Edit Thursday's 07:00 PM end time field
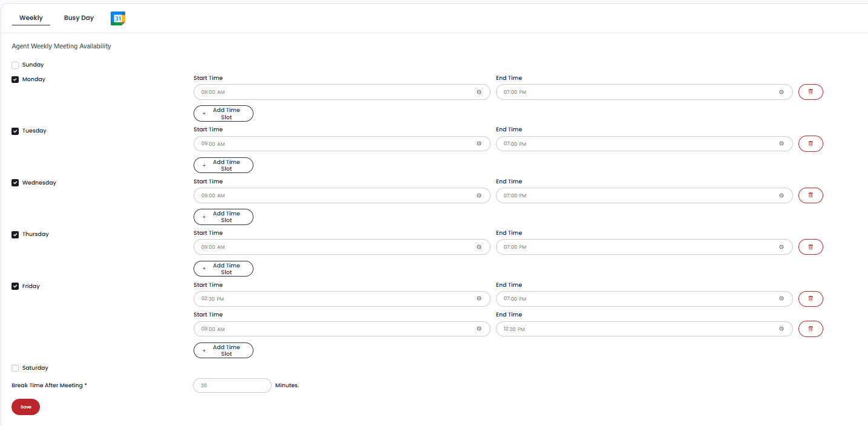The width and height of the screenshot is (868, 426). 644,247
